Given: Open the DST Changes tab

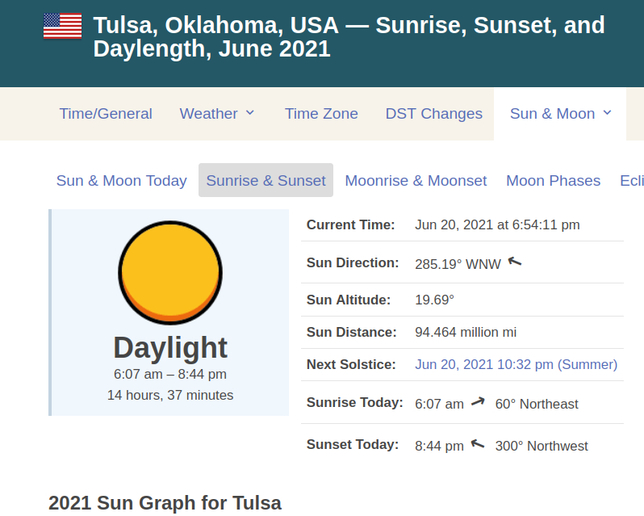Looking at the screenshot, I should [x=434, y=114].
